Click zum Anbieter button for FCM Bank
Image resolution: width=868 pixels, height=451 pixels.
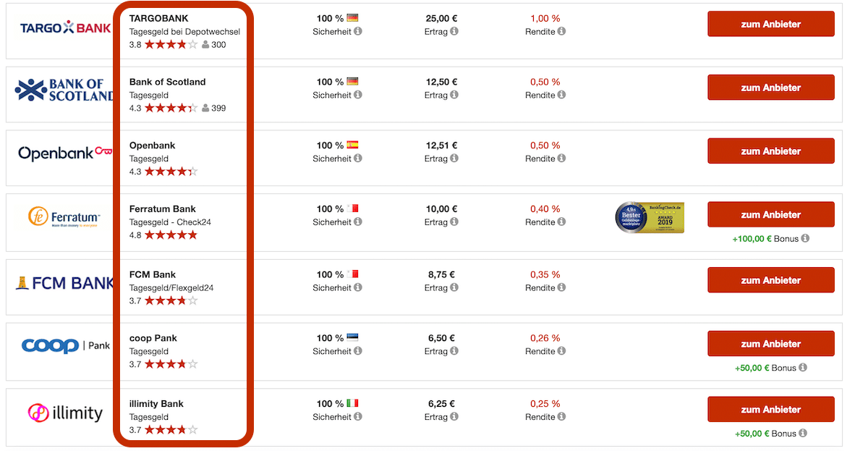coord(770,280)
